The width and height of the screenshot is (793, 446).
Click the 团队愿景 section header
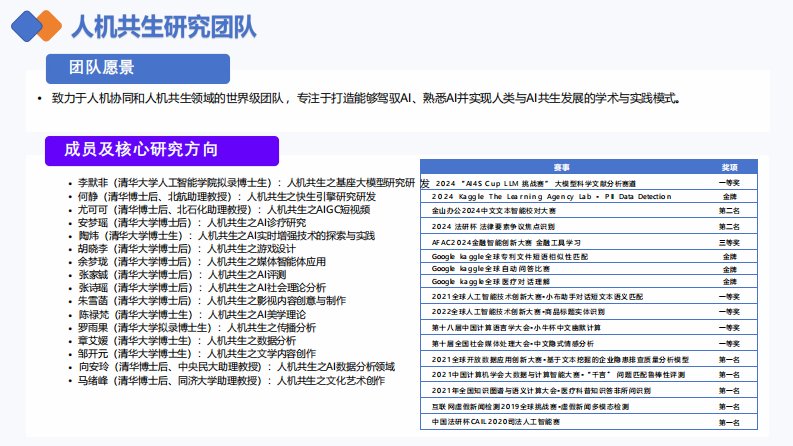(101, 68)
